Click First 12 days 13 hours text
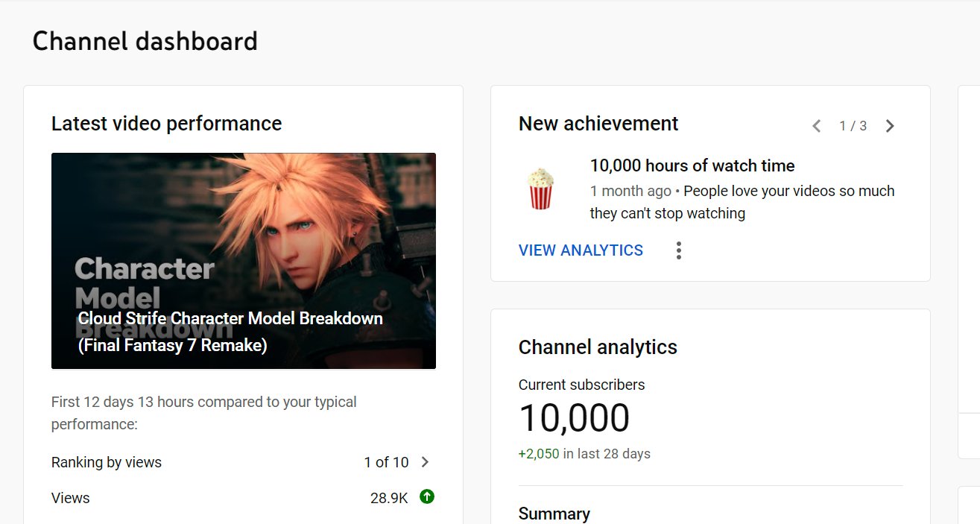Image resolution: width=980 pixels, height=524 pixels. [204, 413]
